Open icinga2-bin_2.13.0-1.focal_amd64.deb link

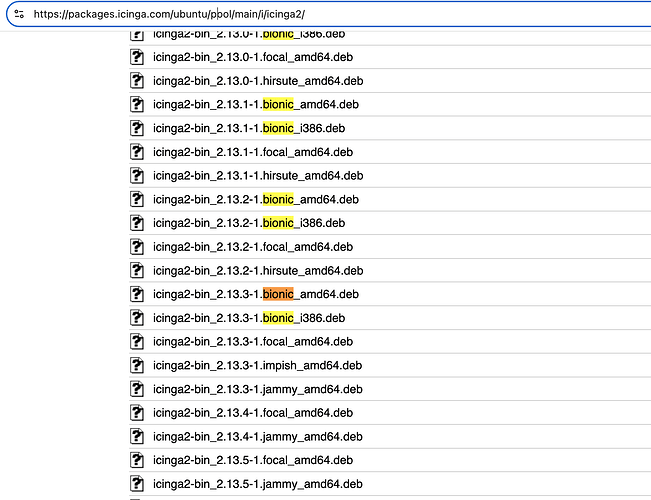[x=252, y=57]
